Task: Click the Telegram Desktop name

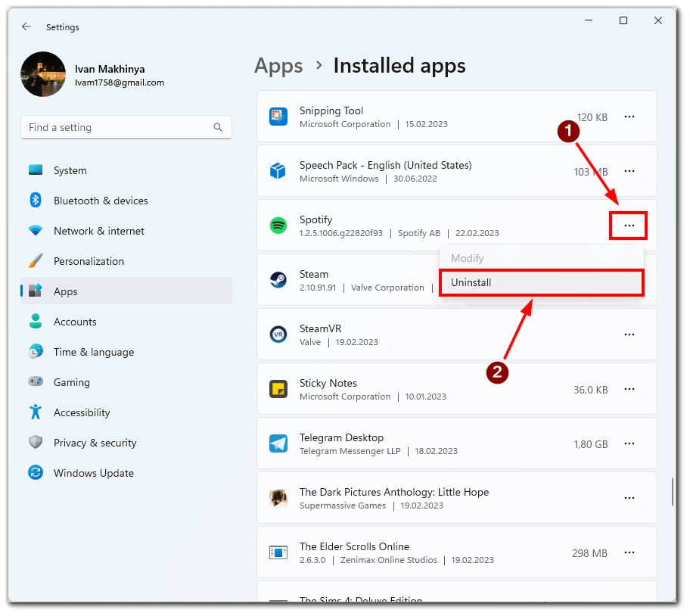Action: point(343,438)
